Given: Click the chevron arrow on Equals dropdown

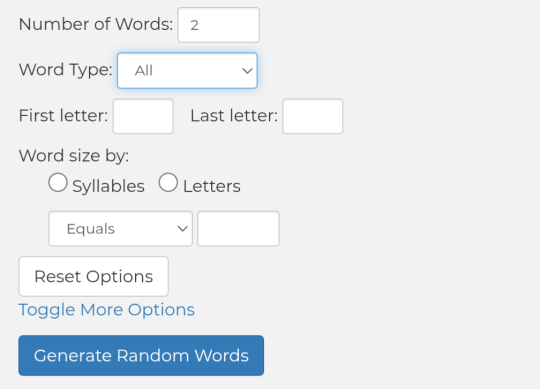Looking at the screenshot, I should 183,229.
